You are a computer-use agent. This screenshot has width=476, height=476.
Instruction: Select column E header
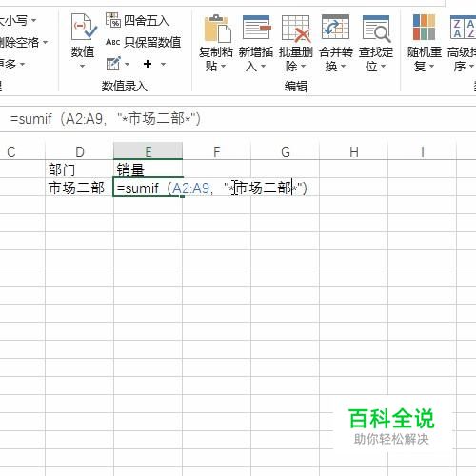[149, 151]
